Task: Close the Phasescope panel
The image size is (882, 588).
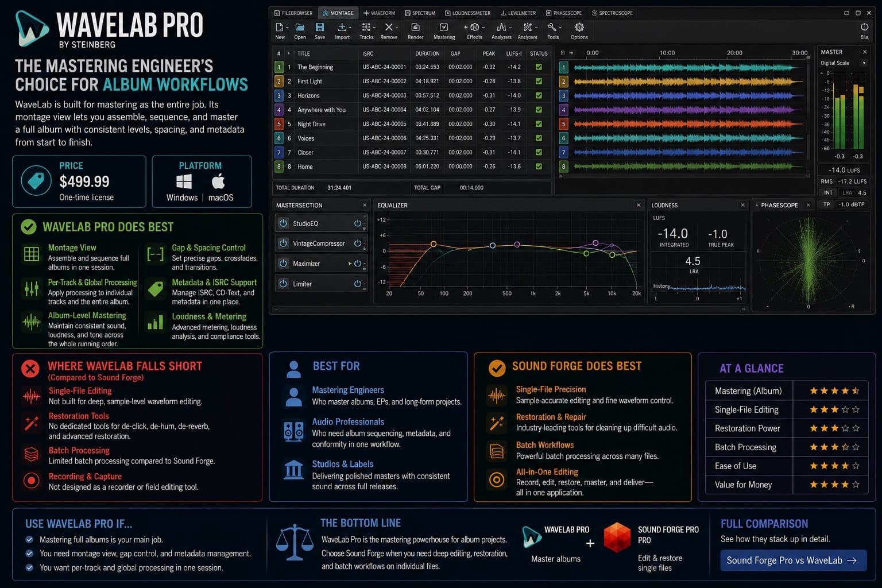Action: point(808,205)
